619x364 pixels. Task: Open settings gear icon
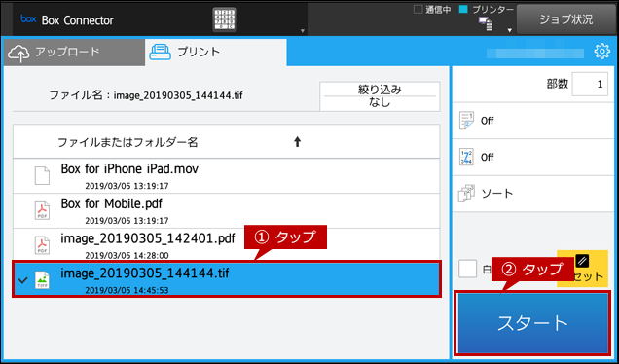click(601, 52)
